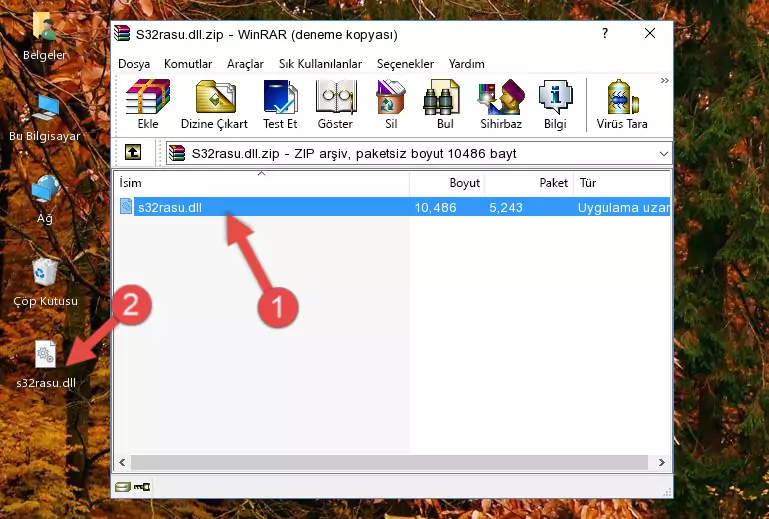
Task: Sort by Boyut column header
Action: click(447, 183)
